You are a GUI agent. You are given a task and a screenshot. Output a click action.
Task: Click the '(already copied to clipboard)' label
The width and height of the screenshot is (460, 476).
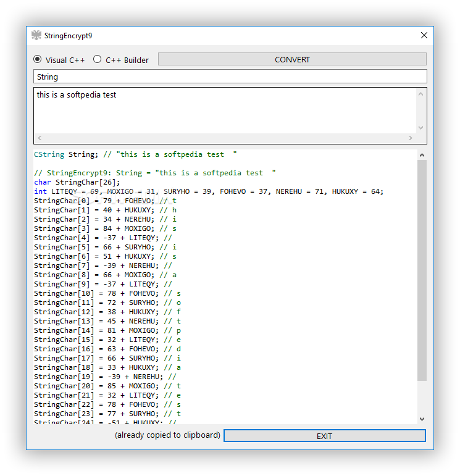click(x=167, y=435)
